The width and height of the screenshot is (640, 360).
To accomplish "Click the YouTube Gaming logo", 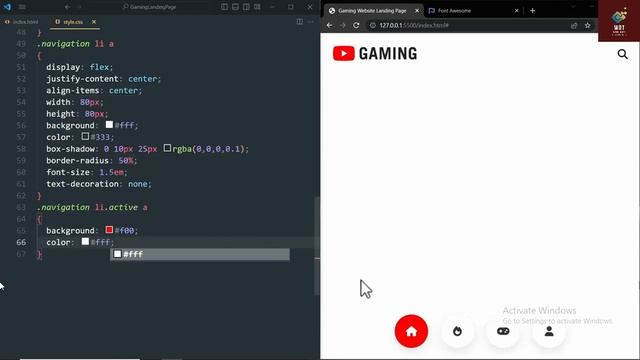I will [x=375, y=53].
